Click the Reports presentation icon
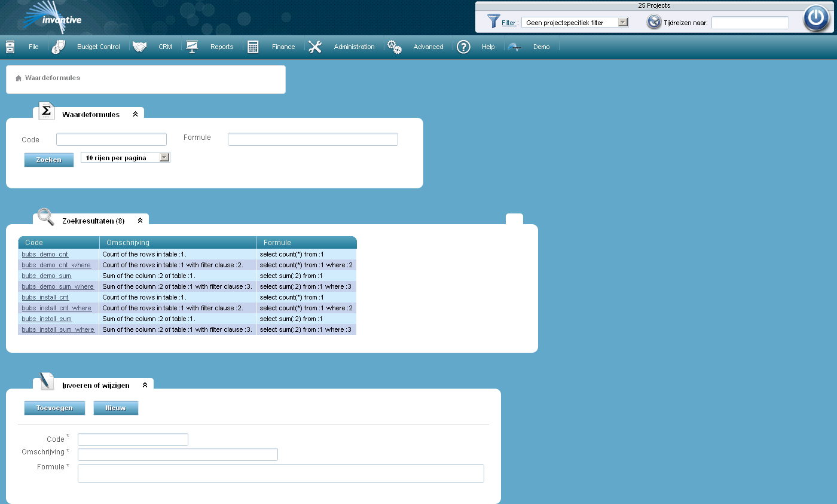This screenshot has width=837, height=504. 192,47
